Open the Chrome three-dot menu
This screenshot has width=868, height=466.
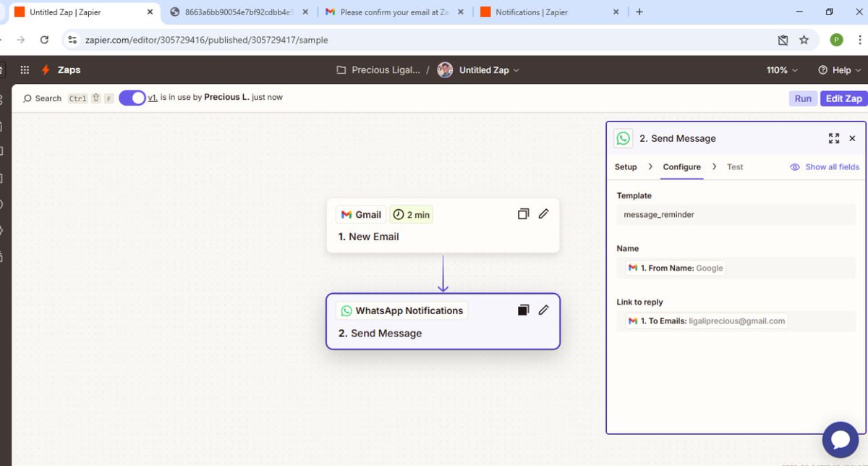pos(859,41)
